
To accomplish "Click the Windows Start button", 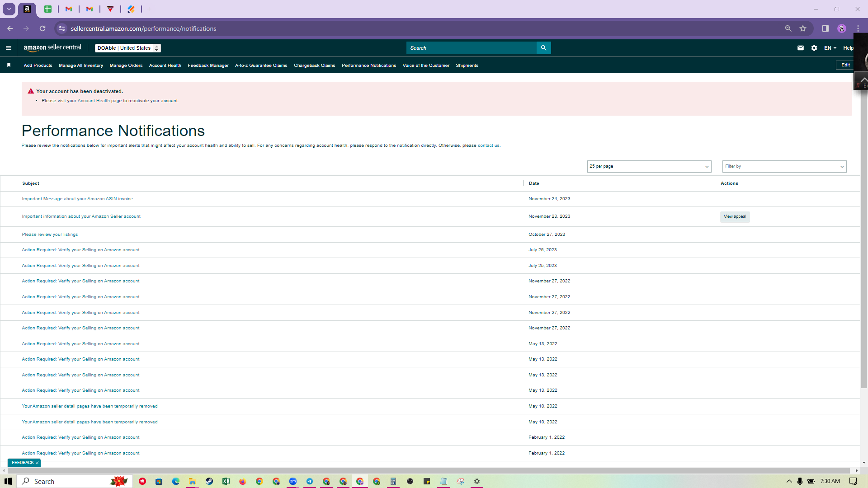I will coord(8,481).
